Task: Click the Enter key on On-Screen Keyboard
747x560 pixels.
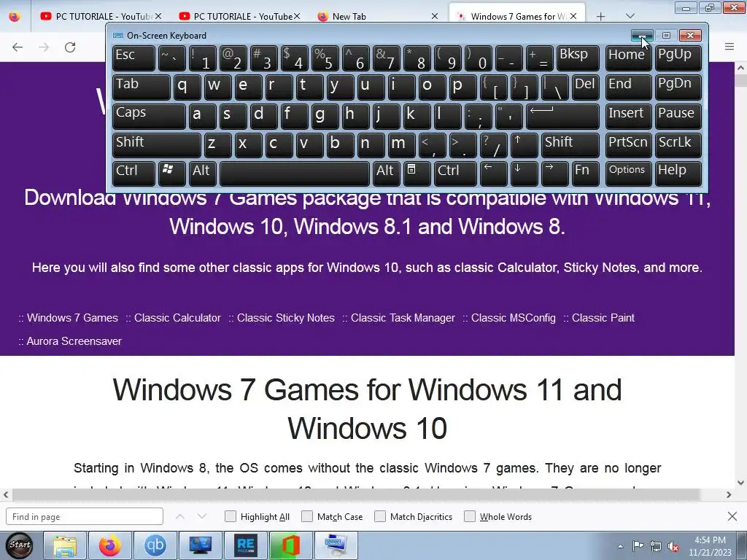Action: [x=562, y=116]
